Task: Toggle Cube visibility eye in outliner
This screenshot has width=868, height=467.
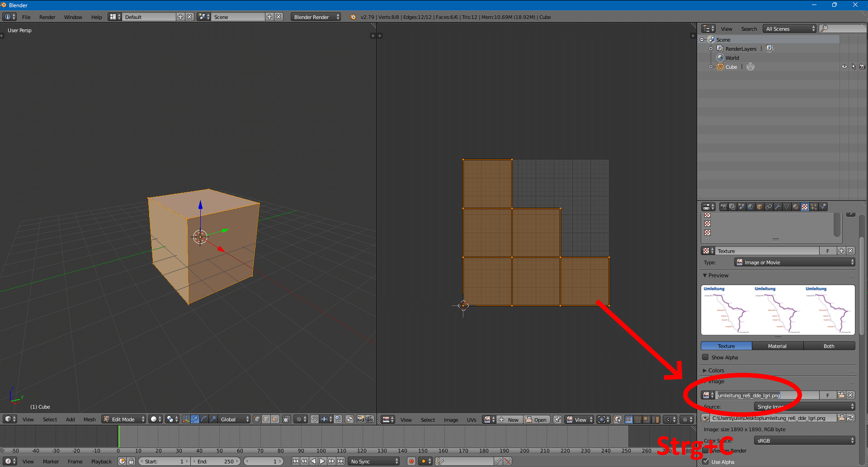Action: tap(844, 67)
